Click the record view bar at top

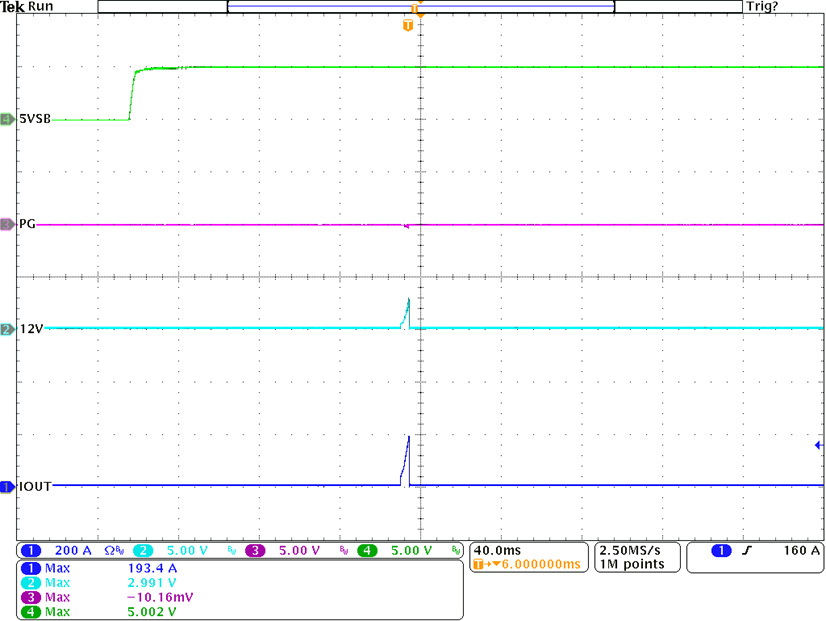click(x=420, y=6)
